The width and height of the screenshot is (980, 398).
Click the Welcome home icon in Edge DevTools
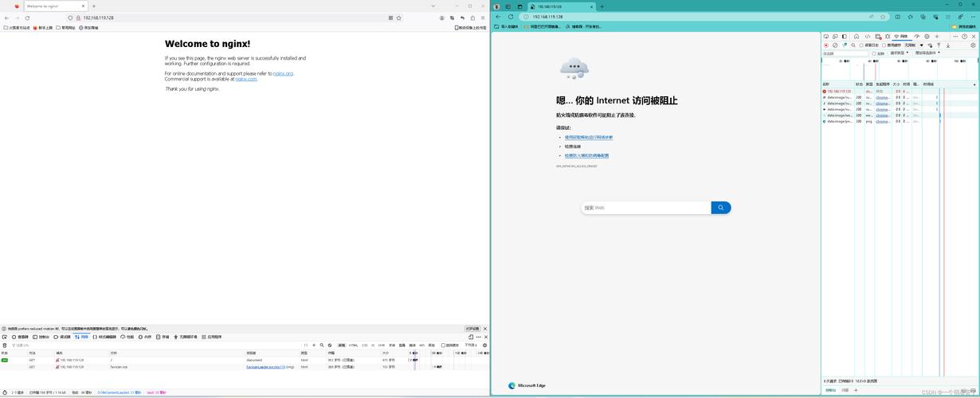857,37
